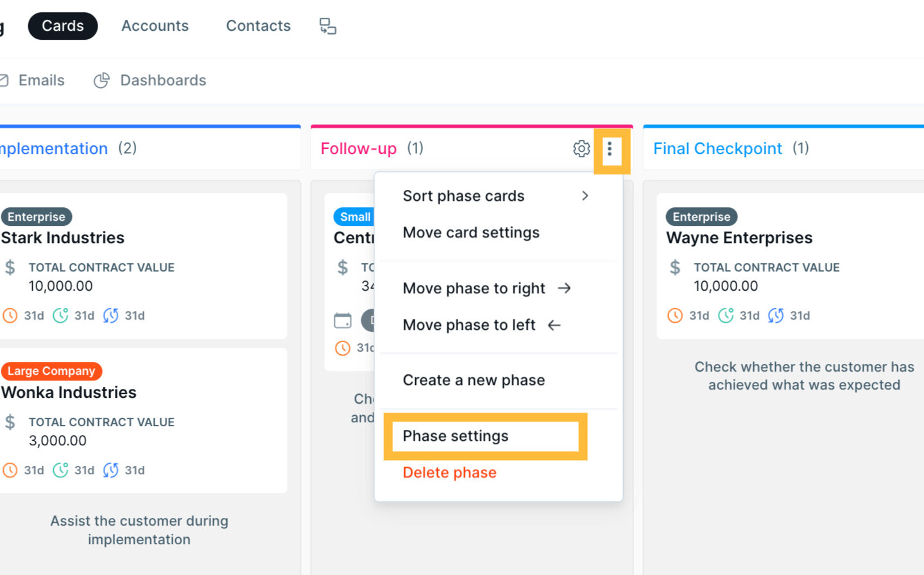Open Phase settings from the menu

pos(456,436)
